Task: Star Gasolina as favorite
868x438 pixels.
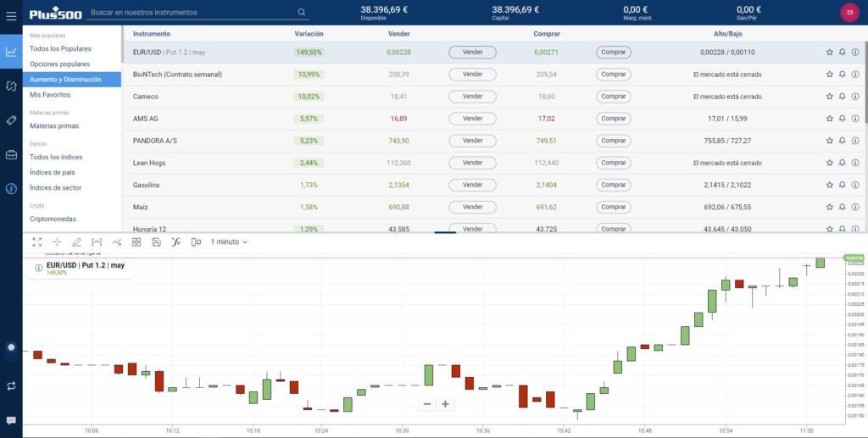Action: click(x=829, y=185)
